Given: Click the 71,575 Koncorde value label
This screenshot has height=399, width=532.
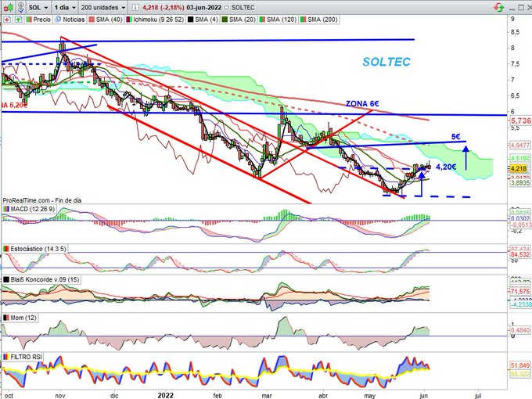Looking at the screenshot, I should coord(520,291).
